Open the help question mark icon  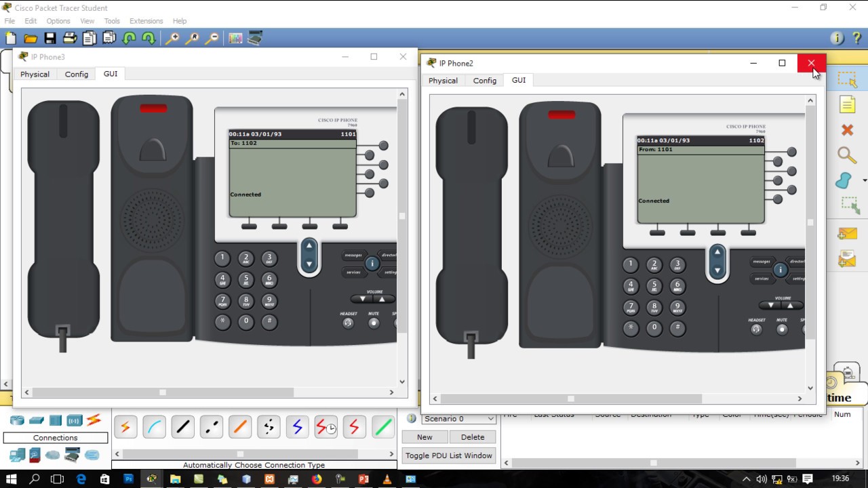(x=856, y=39)
